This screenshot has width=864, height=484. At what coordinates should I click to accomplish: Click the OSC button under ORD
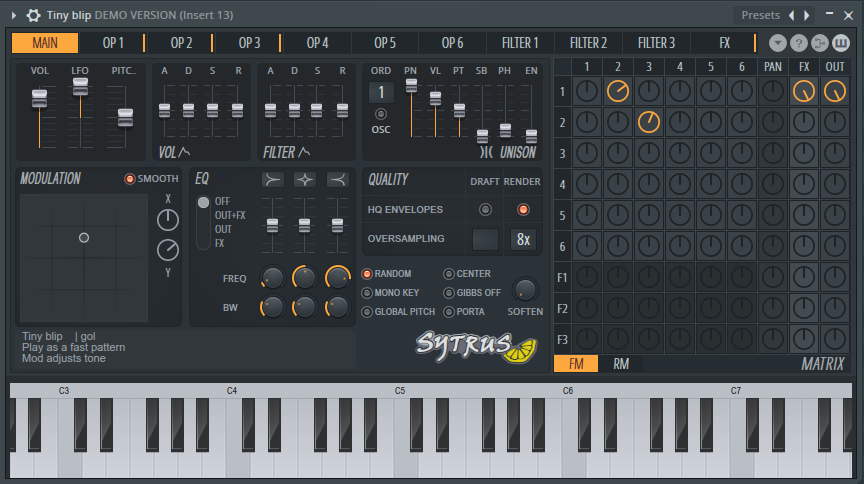pyautogui.click(x=381, y=115)
